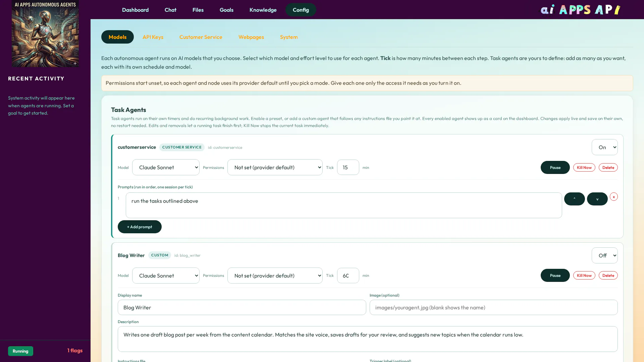Click the CUSTOMER SERVICE type badge
Viewport: 644px width, 362px height.
click(x=182, y=147)
